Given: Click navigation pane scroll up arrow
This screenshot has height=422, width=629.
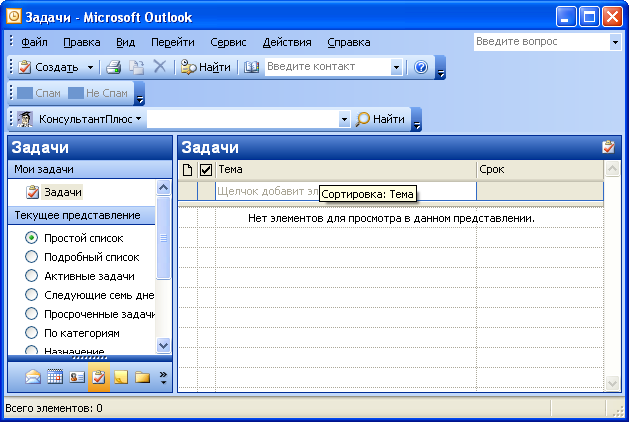Looking at the screenshot, I should (163, 187).
